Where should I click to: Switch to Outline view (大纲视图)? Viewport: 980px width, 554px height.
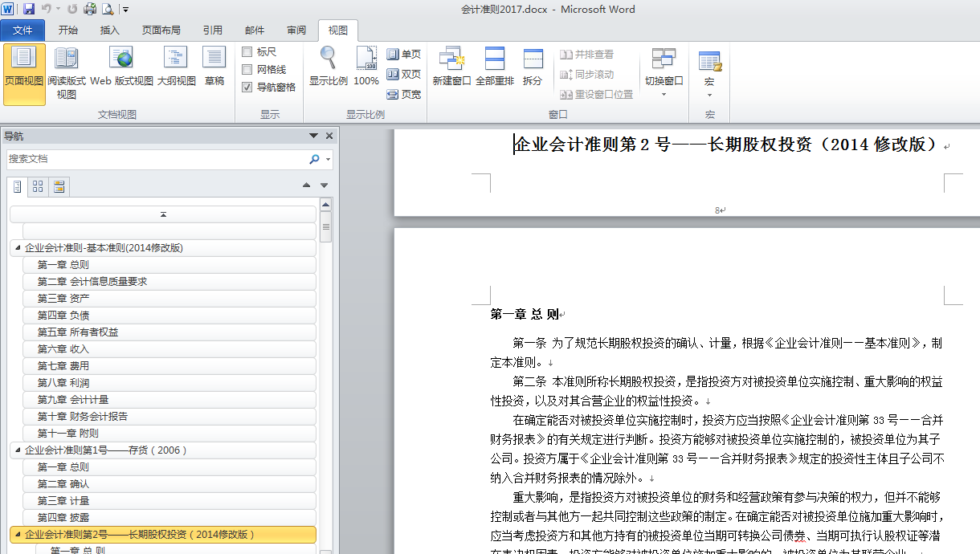[x=176, y=67]
